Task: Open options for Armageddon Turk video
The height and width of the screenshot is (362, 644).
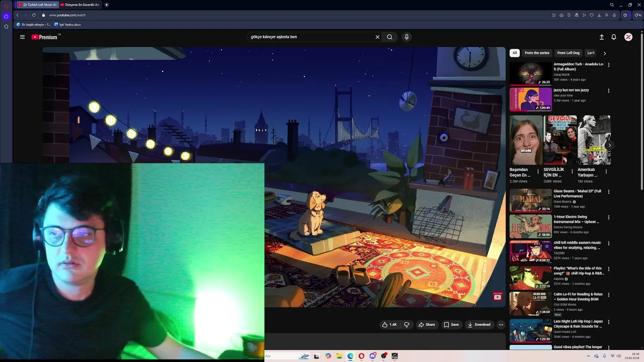Action: point(609,65)
